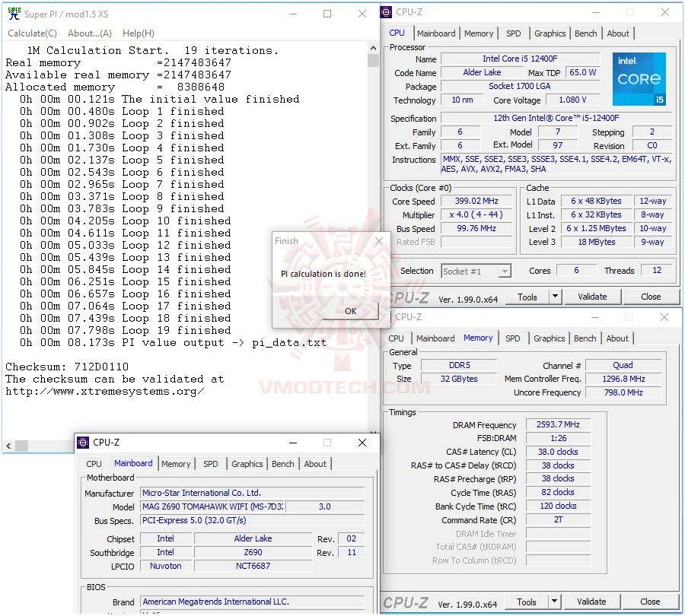Click Validate in top CPU-Z window
This screenshot has height=616, width=685.
point(592,297)
